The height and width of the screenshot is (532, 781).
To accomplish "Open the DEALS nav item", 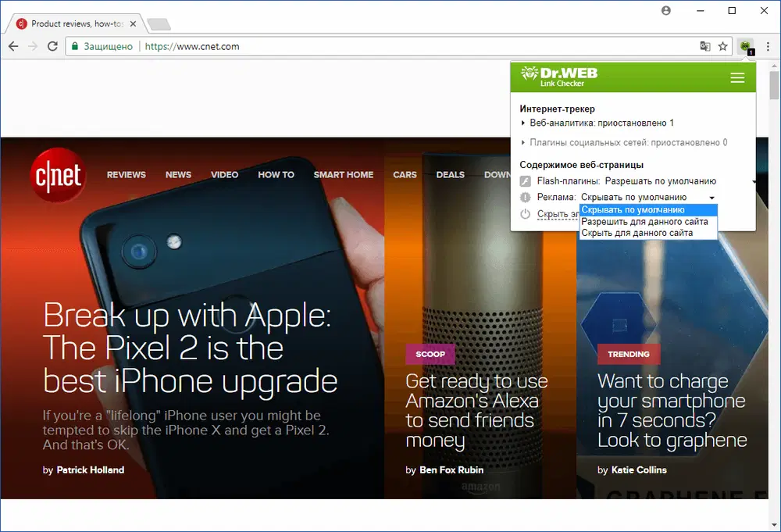I will pyautogui.click(x=451, y=175).
